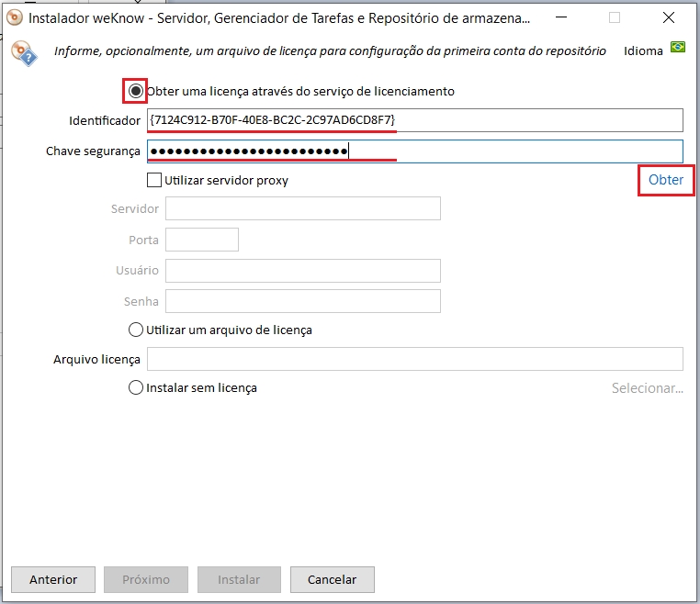Image resolution: width=700 pixels, height=604 pixels.
Task: Click the Porta input field
Action: pos(201,240)
